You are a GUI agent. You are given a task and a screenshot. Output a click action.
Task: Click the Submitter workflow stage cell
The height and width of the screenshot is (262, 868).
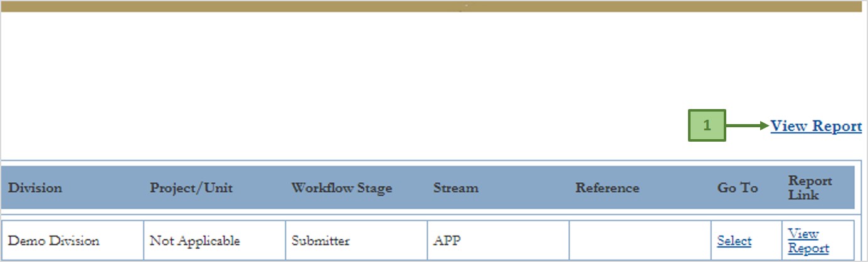coord(320,241)
